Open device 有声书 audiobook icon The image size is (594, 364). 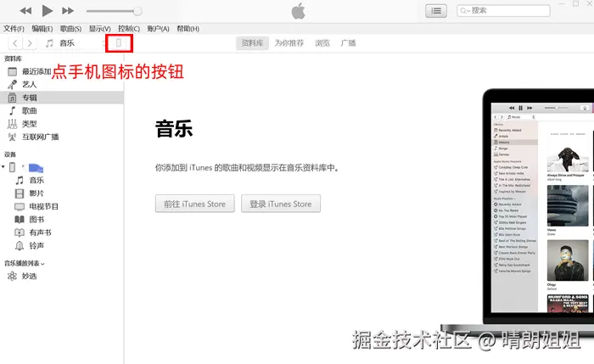[20, 232]
